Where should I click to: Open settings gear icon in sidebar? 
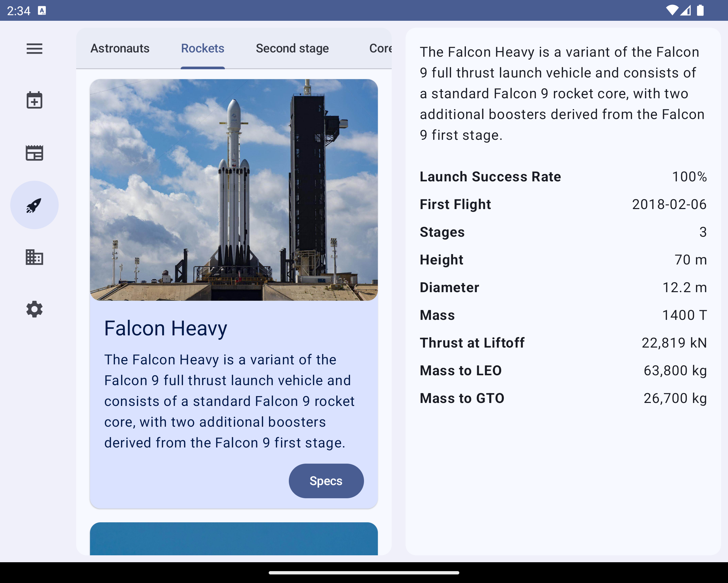point(34,309)
